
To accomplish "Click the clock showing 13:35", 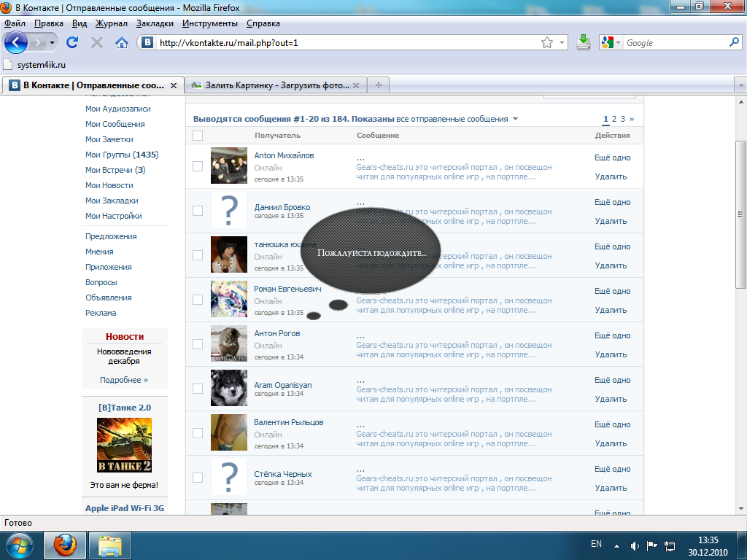I will 708,540.
